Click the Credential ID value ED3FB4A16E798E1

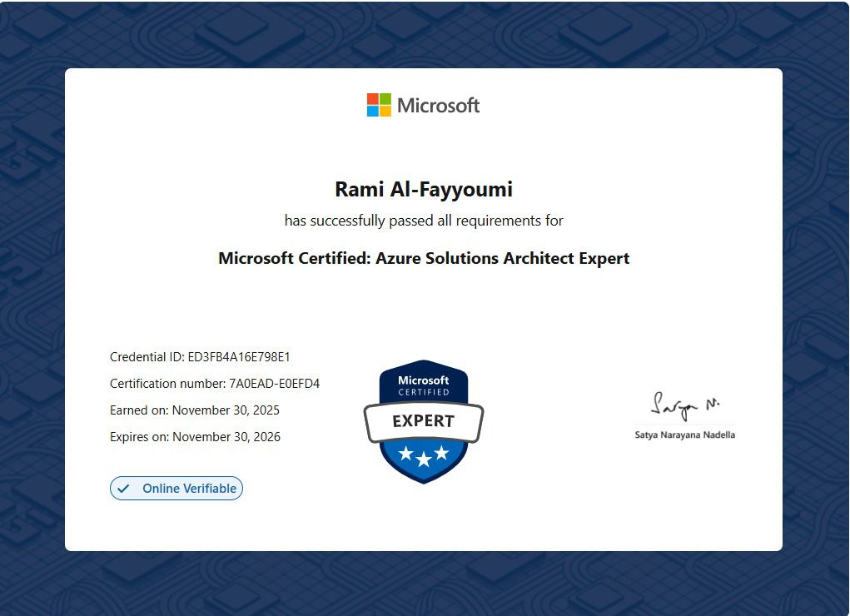coord(239,357)
